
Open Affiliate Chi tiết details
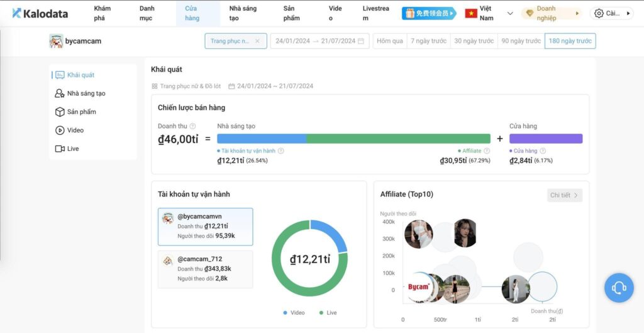(565, 195)
